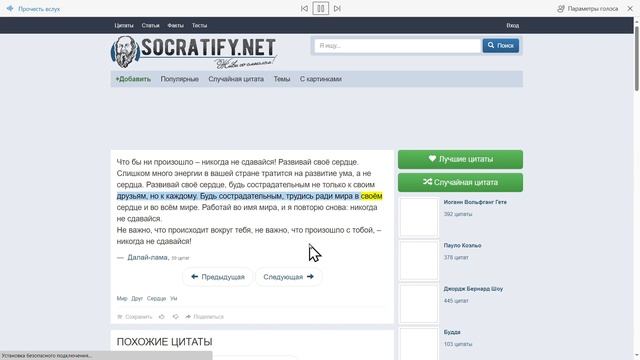Open the С картинками section
Image resolution: width=640 pixels, height=360 pixels.
click(x=321, y=79)
